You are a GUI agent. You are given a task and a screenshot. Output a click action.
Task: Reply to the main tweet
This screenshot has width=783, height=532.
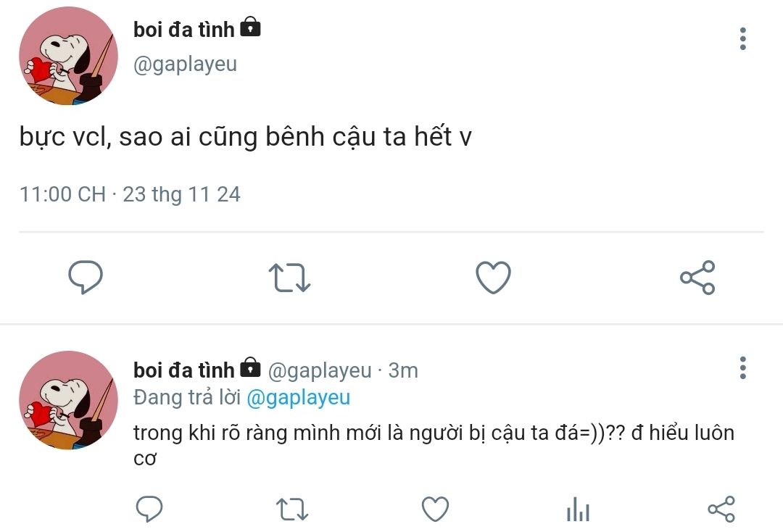tap(86, 278)
